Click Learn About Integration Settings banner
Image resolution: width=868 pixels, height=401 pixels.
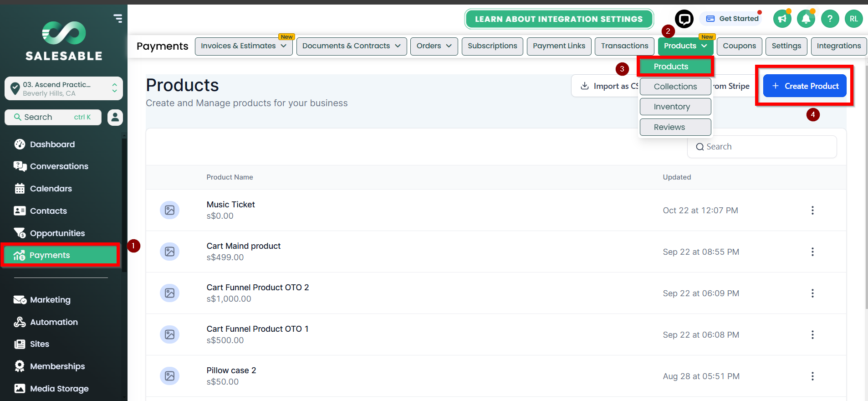[559, 19]
